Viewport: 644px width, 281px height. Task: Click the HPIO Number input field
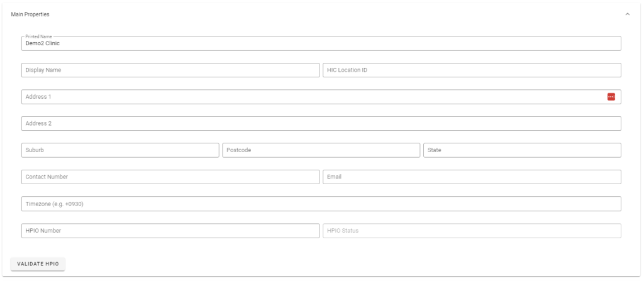pyautogui.click(x=170, y=231)
